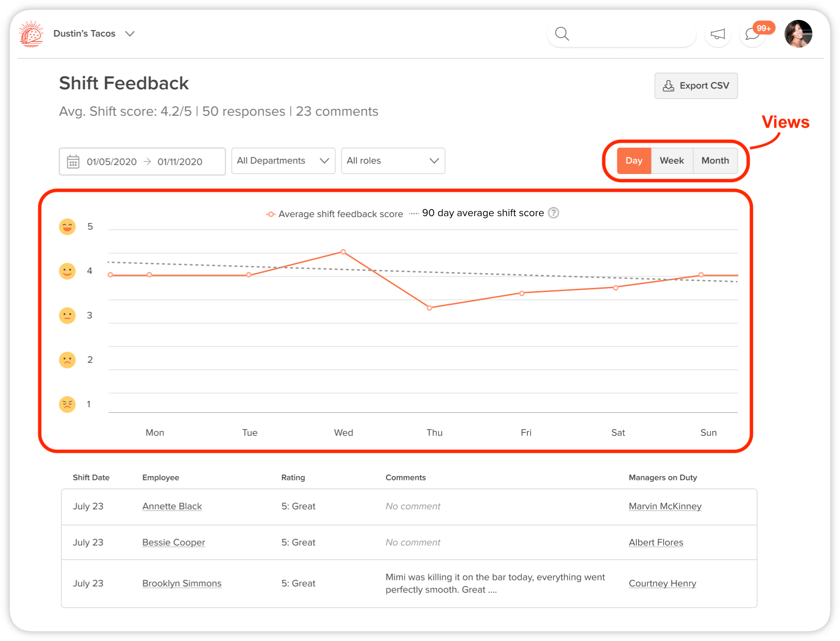Open manager Courtney Henry's link
840x641 pixels.
click(x=662, y=584)
